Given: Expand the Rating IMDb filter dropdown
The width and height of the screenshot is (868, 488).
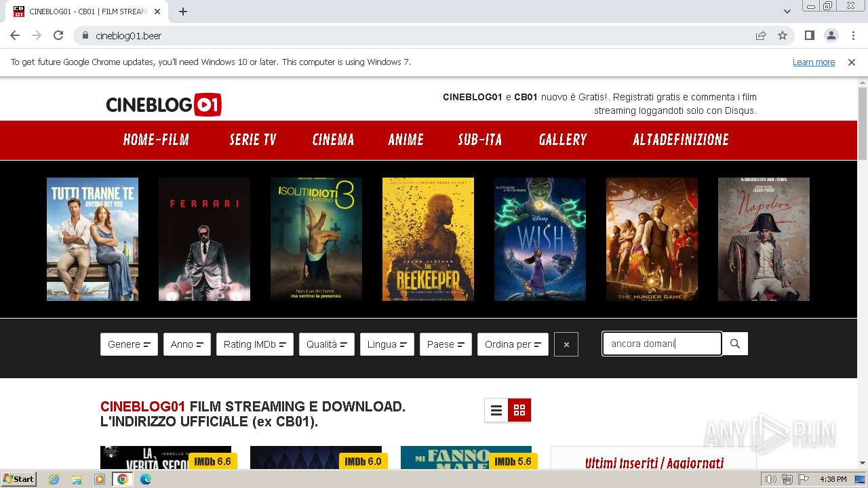Looking at the screenshot, I should click(x=255, y=344).
